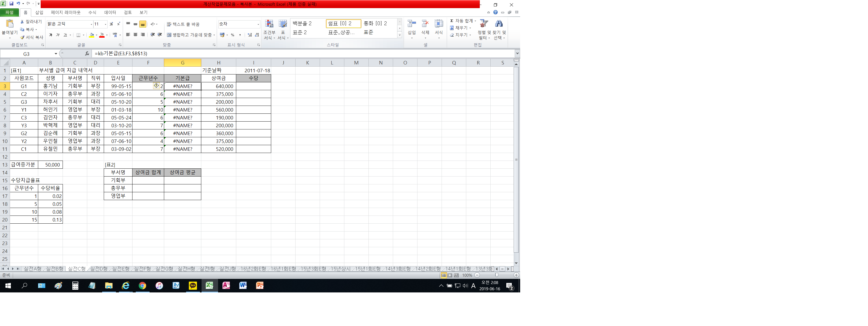868x326 pixels.
Task: Open the 수식 ribbon tab
Action: (x=92, y=12)
